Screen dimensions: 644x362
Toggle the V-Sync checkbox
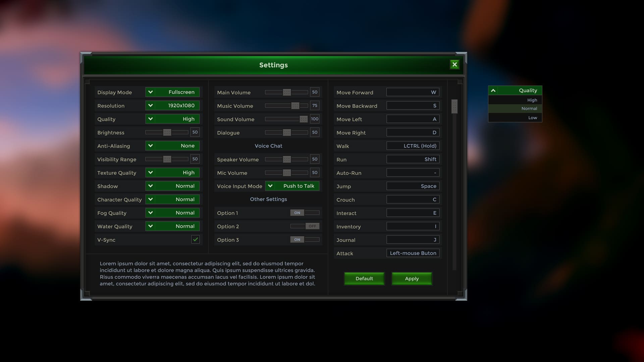195,240
